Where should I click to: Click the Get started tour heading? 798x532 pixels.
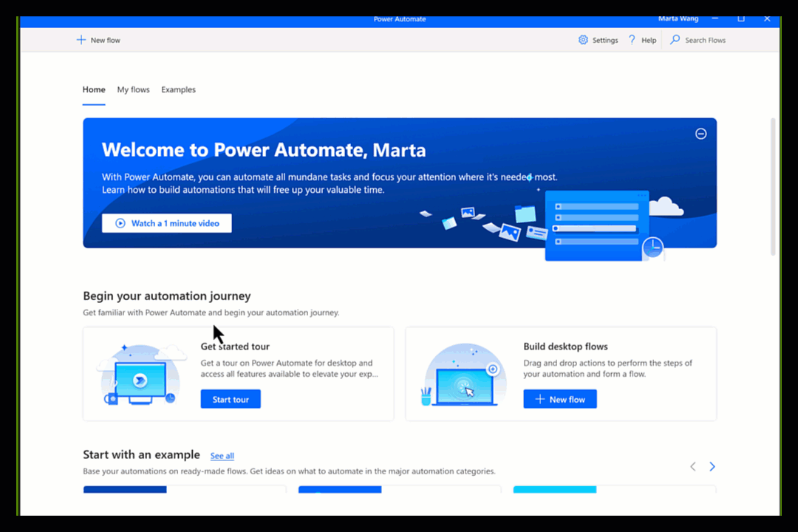click(x=235, y=347)
